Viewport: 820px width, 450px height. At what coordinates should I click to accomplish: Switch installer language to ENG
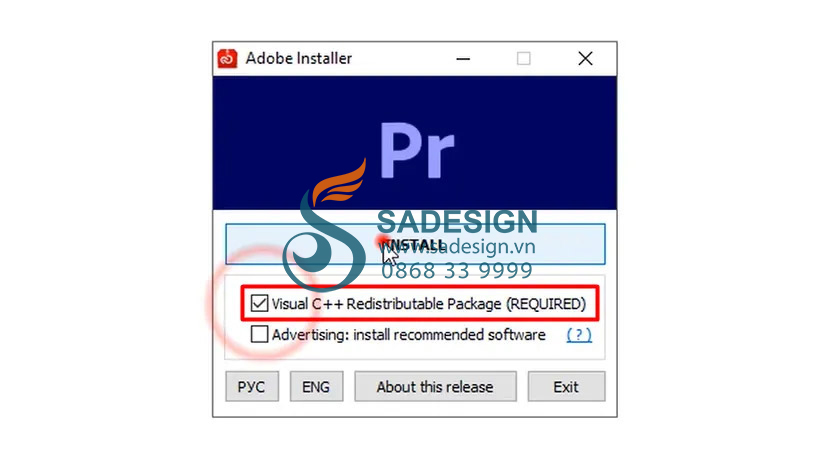tap(316, 387)
